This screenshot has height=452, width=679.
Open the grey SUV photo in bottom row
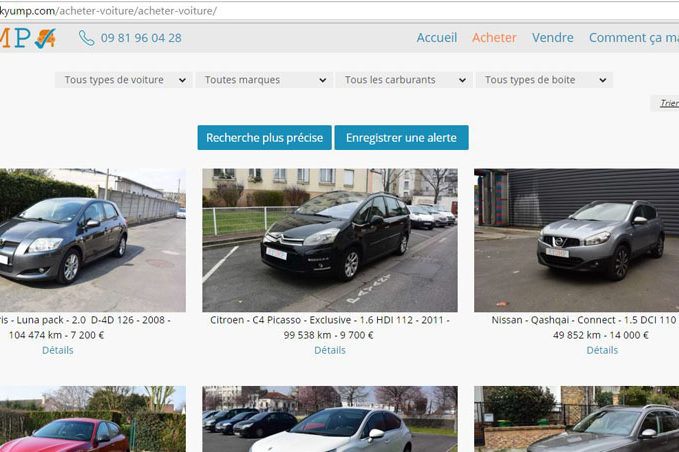pos(576,419)
